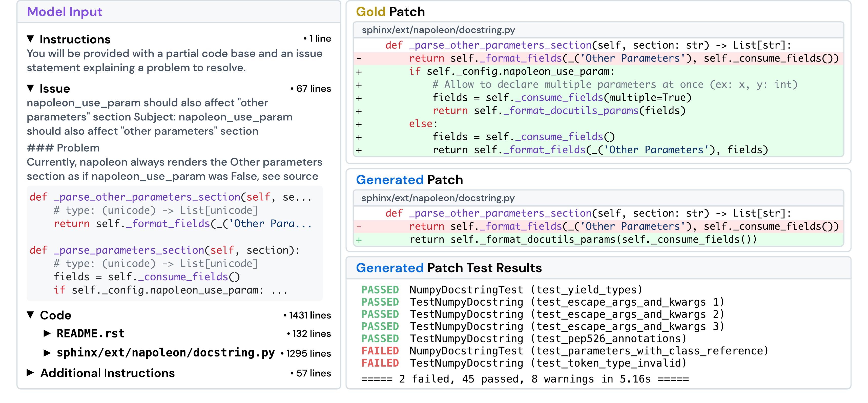Click the Additional Instructions heading

108,373
